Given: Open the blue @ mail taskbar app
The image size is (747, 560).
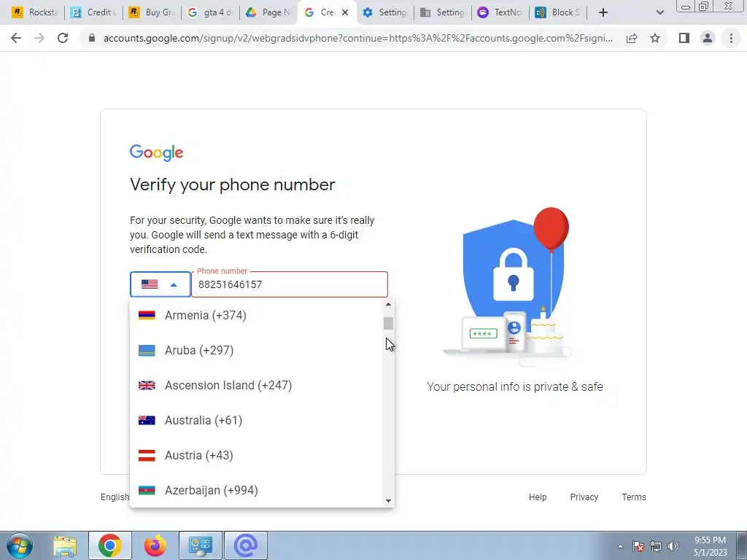Looking at the screenshot, I should point(246,545).
